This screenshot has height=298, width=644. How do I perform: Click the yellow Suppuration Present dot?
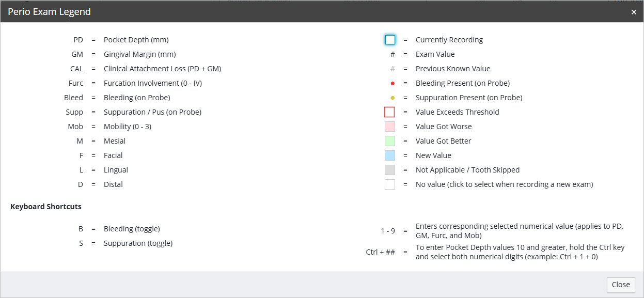click(392, 98)
